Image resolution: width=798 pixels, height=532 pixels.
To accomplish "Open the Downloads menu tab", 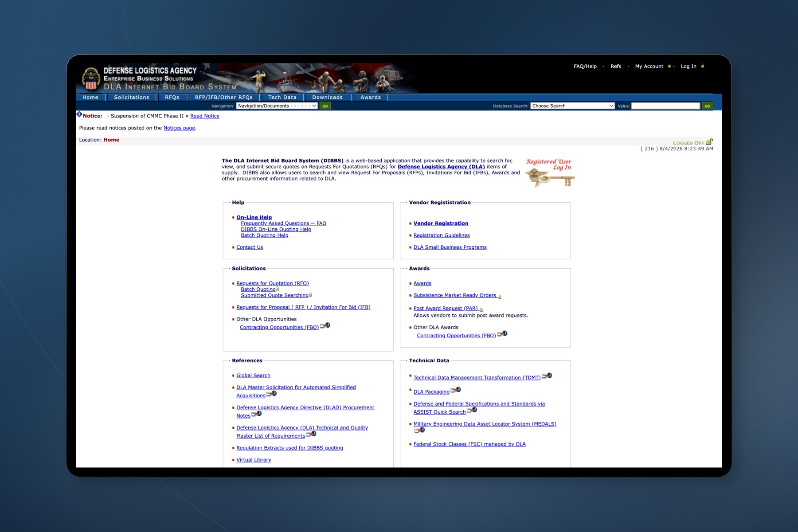I will point(328,98).
